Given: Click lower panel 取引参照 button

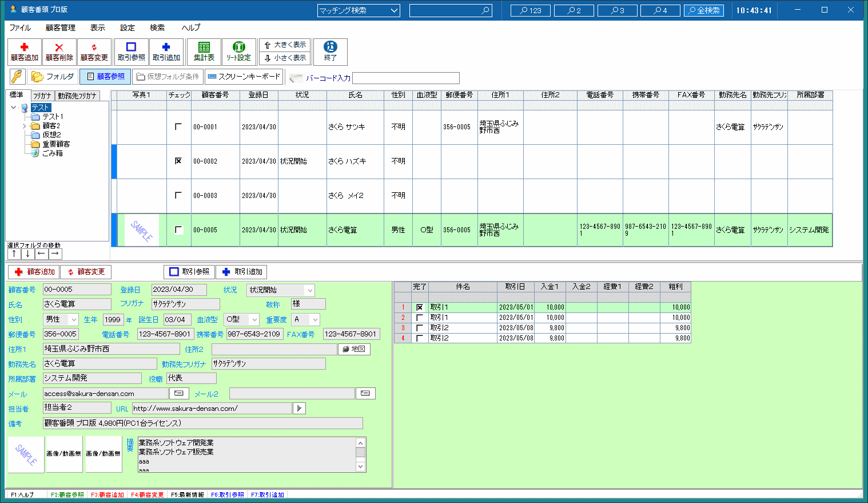Looking at the screenshot, I should tap(189, 272).
